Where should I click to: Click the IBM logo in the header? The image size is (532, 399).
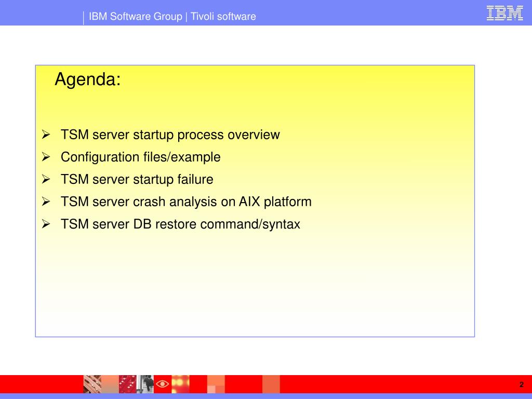pyautogui.click(x=504, y=13)
